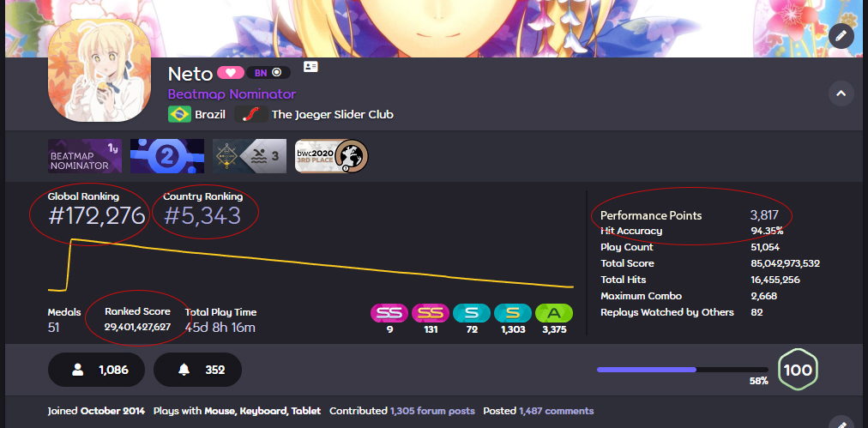This screenshot has height=428, width=868.
Task: Click the followers button showing 1,086
Action: pos(96,370)
